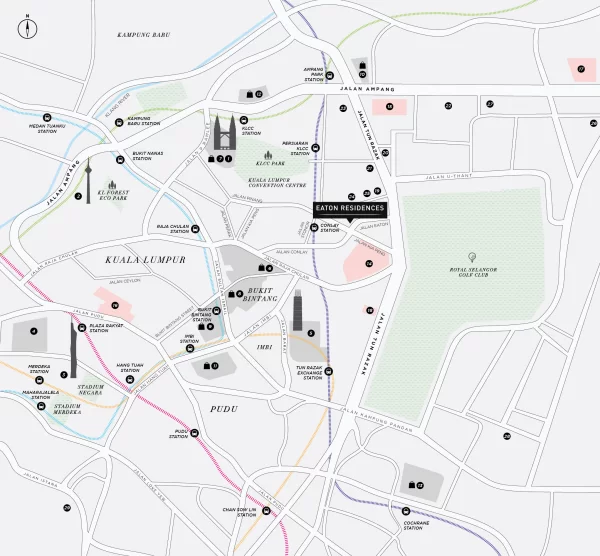Select the KLCC Park tree icon
Image resolution: width=600 pixels, height=556 pixels.
[x=268, y=155]
